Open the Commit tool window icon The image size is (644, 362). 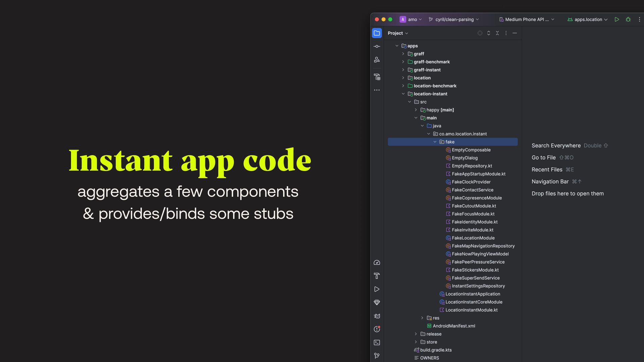(x=377, y=46)
